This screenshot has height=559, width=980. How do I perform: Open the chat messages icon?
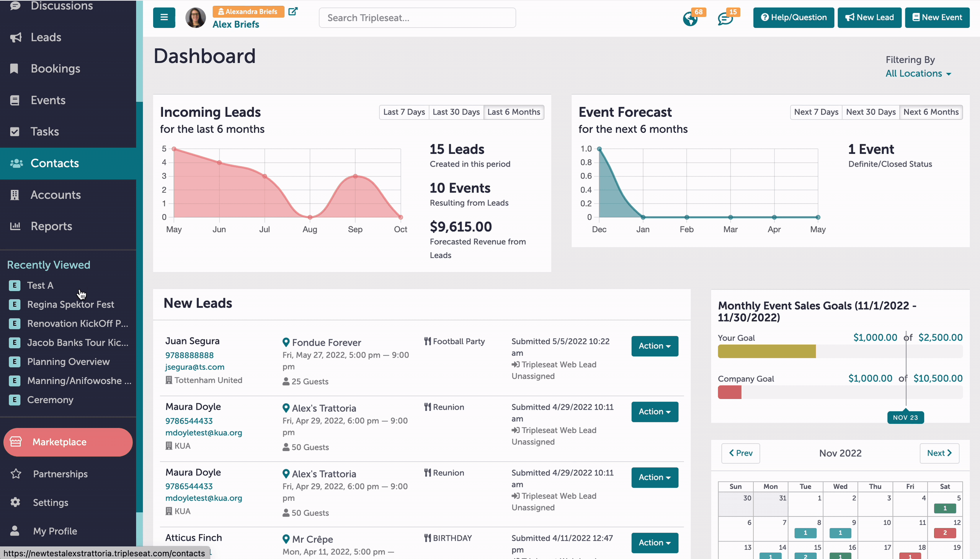pyautogui.click(x=725, y=18)
